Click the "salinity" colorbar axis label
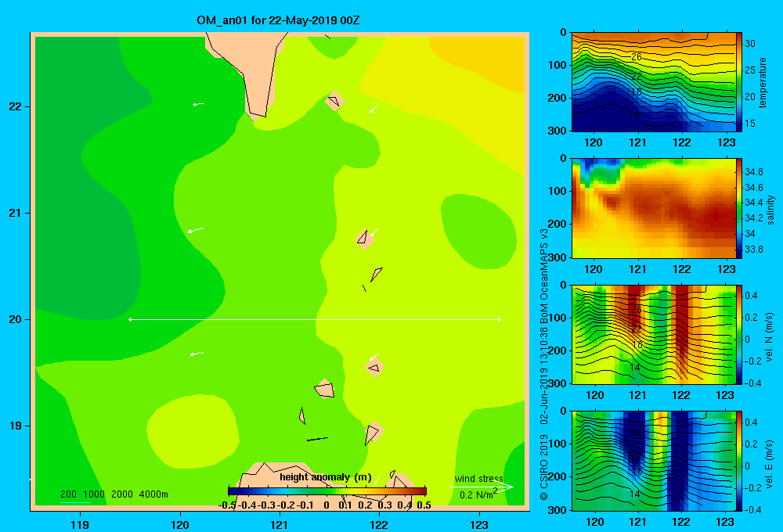 pyautogui.click(x=770, y=210)
